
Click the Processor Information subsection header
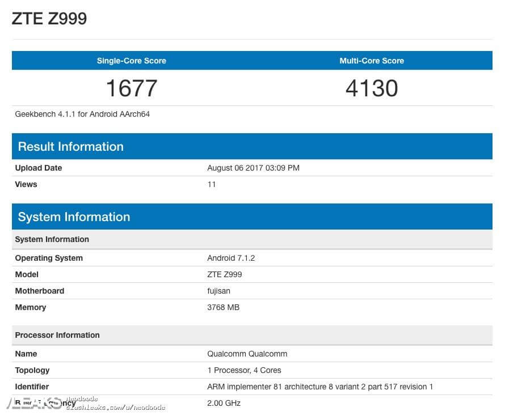[x=57, y=335]
